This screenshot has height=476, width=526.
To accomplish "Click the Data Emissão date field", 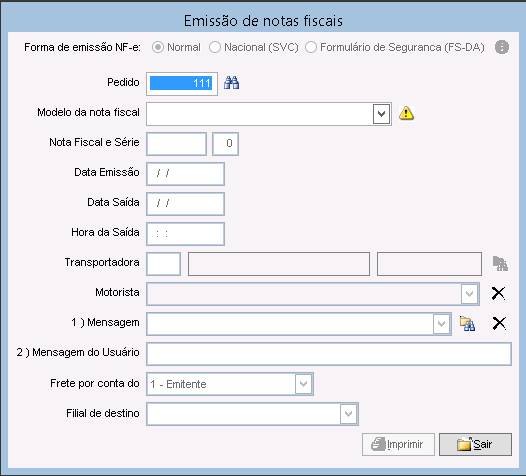I will (186, 174).
